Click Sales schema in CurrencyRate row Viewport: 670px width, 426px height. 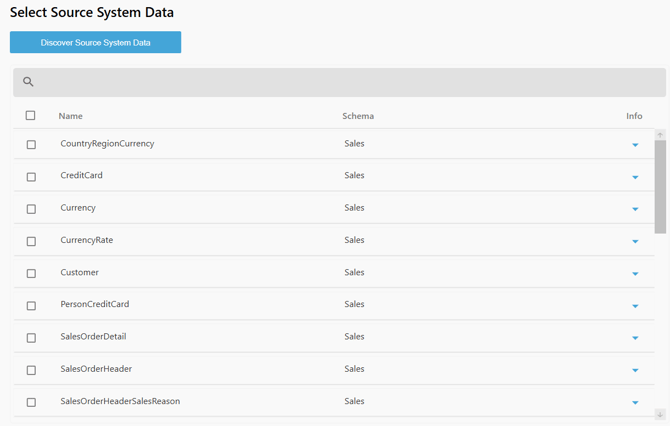[354, 240]
